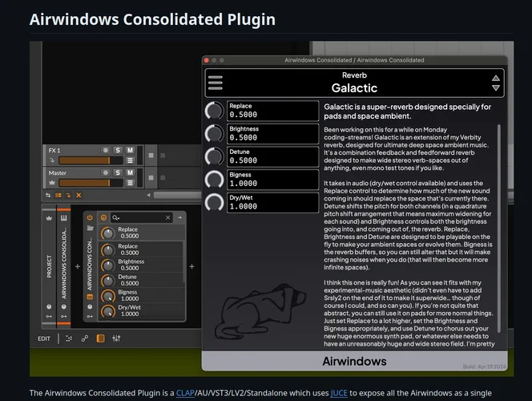Click Replace knob in Airwindows window
Viewport: 532px width, 401px height.
[x=214, y=111]
